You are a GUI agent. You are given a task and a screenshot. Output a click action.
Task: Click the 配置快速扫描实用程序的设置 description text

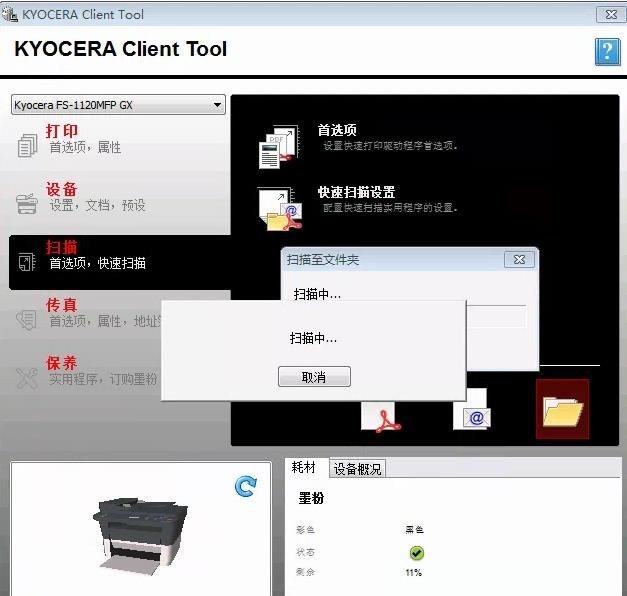tap(390, 208)
